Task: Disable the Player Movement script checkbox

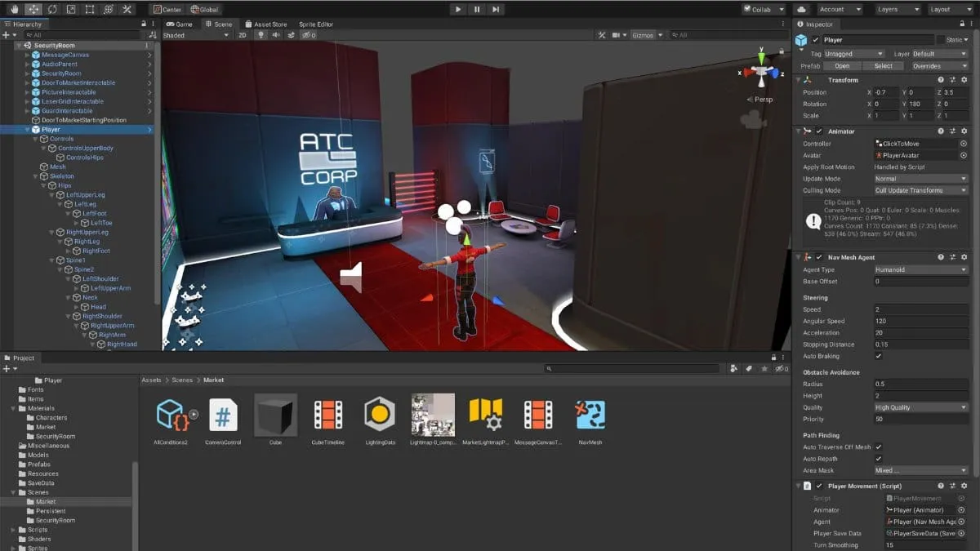Action: (818, 485)
